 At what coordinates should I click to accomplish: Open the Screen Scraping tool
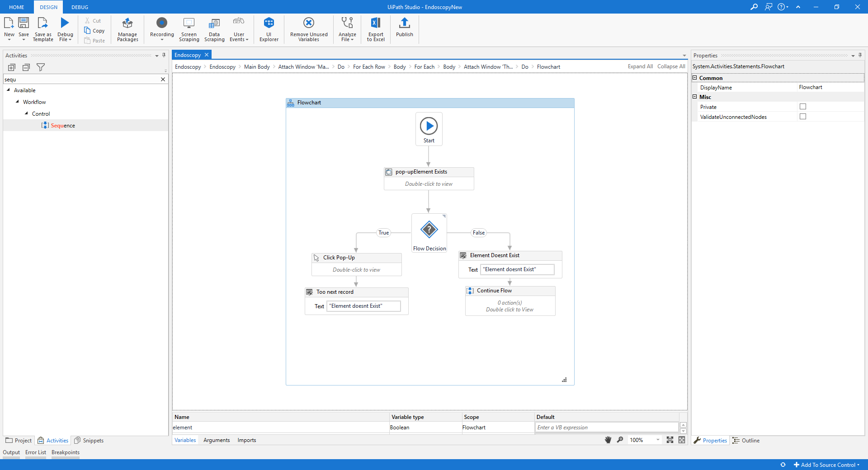(x=189, y=28)
